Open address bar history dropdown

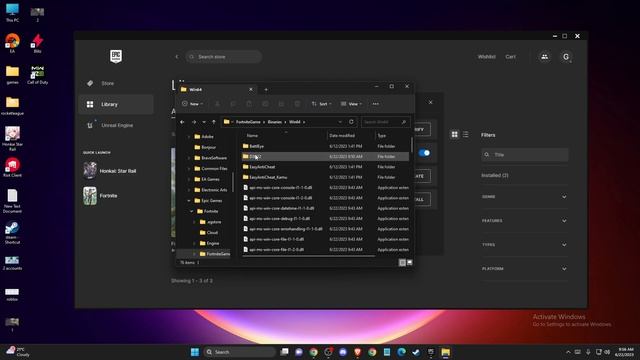340,122
